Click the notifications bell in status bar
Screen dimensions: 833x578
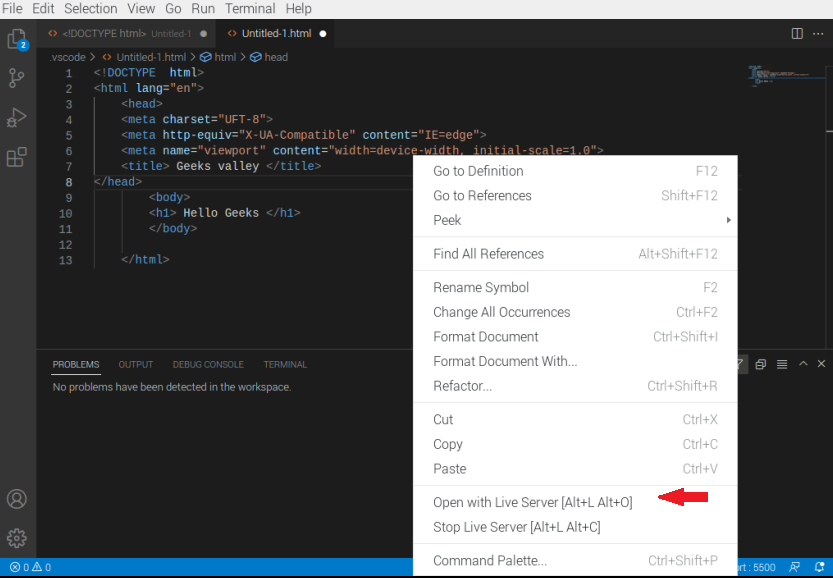tap(819, 567)
